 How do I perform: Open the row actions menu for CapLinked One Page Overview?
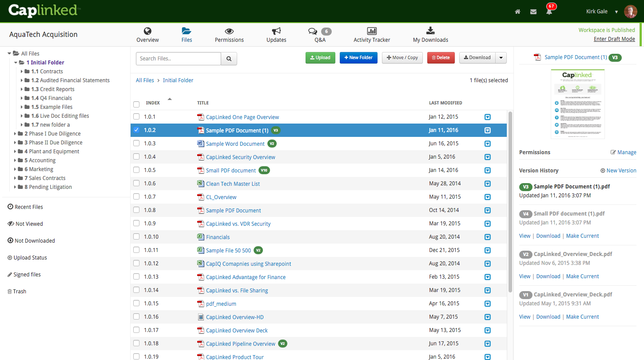487,117
